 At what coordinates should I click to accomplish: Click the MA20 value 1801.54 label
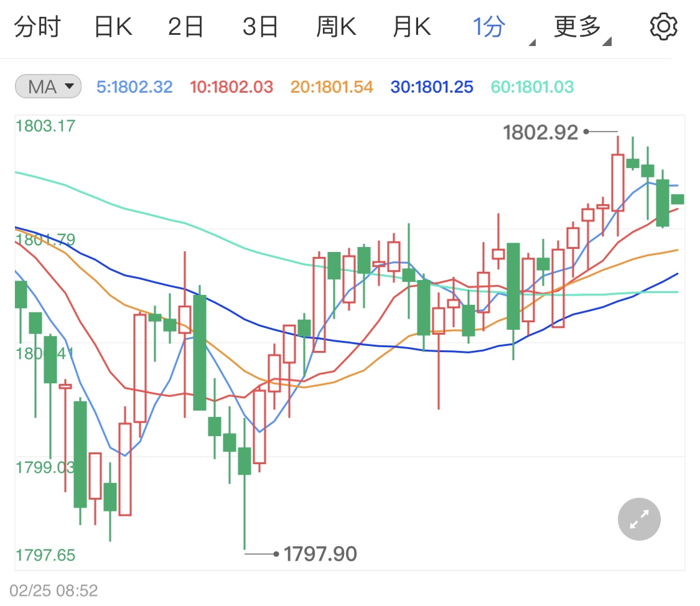[332, 87]
